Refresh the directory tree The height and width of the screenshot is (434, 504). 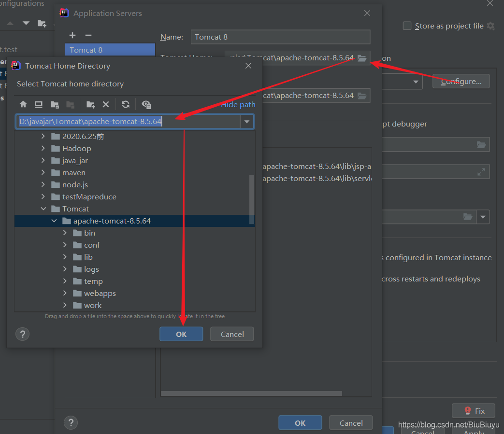pos(126,104)
